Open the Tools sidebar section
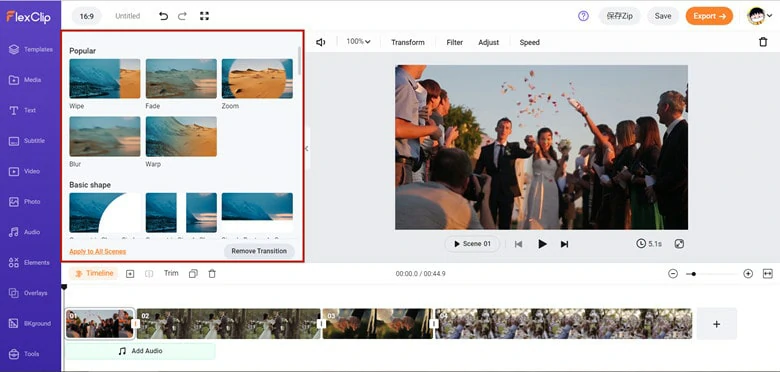780x372 pixels. click(x=24, y=354)
